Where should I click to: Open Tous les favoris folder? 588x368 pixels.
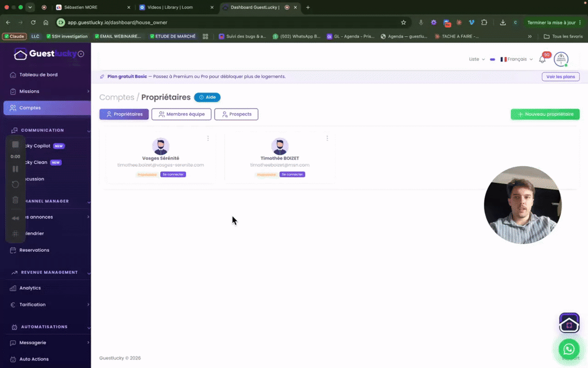pyautogui.click(x=563, y=36)
